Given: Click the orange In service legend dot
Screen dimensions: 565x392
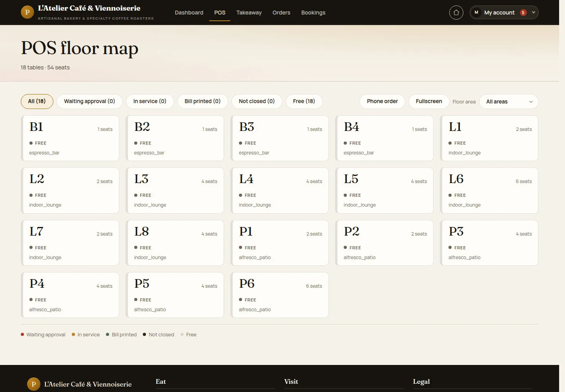Looking at the screenshot, I should [x=73, y=334].
